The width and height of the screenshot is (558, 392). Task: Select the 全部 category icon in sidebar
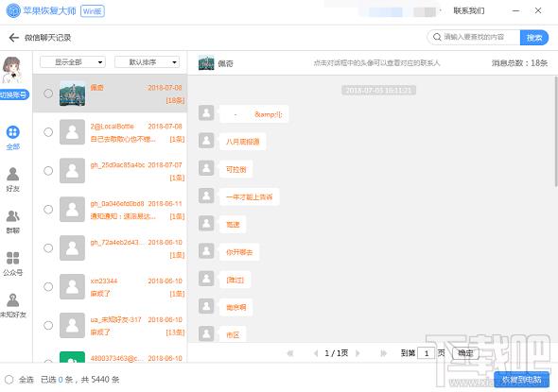coord(13,132)
